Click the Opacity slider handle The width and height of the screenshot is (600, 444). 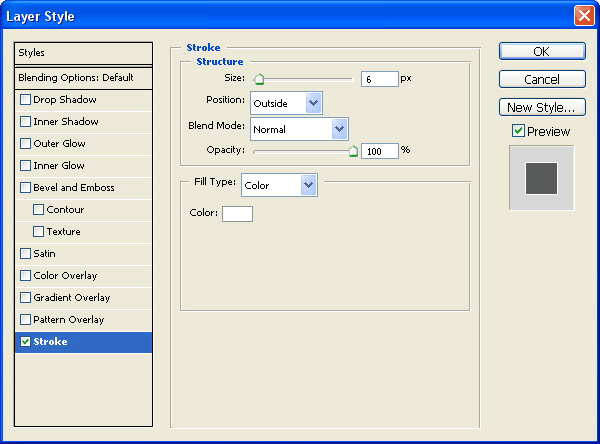pyautogui.click(x=353, y=151)
